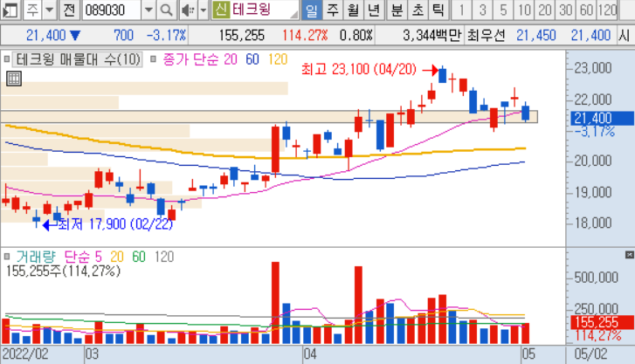Click the orange 120 moving average label
635x364 pixels.
[278, 59]
